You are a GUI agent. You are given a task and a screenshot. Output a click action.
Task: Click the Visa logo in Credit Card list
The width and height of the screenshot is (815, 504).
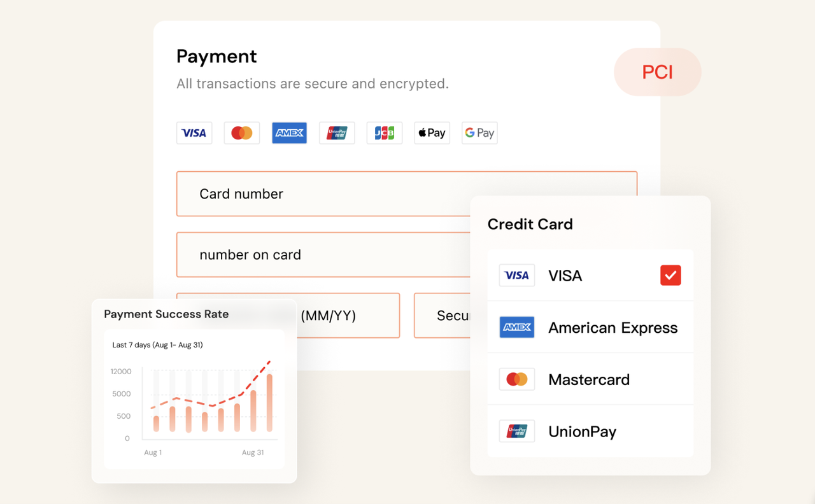click(x=516, y=276)
